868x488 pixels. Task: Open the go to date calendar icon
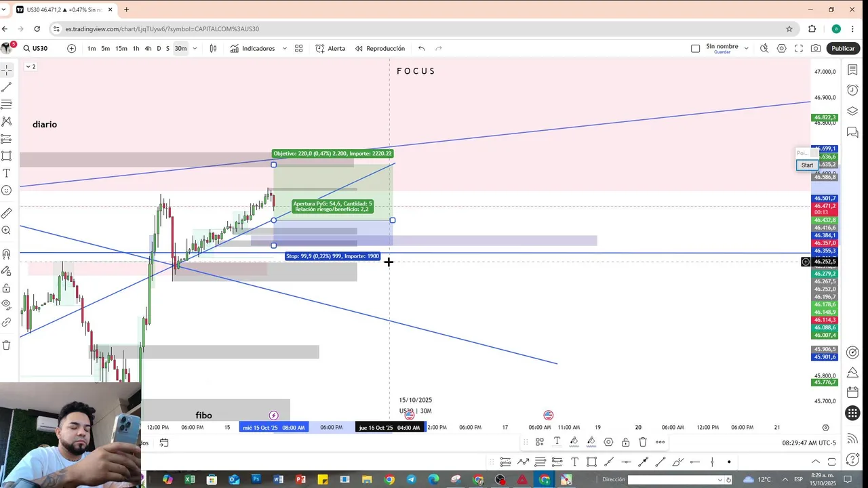coord(164,443)
